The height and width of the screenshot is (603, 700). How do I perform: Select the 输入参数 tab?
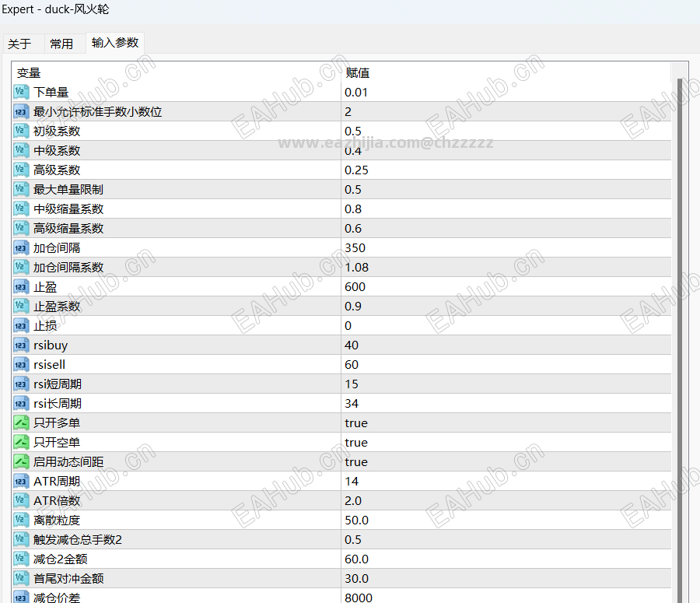115,43
